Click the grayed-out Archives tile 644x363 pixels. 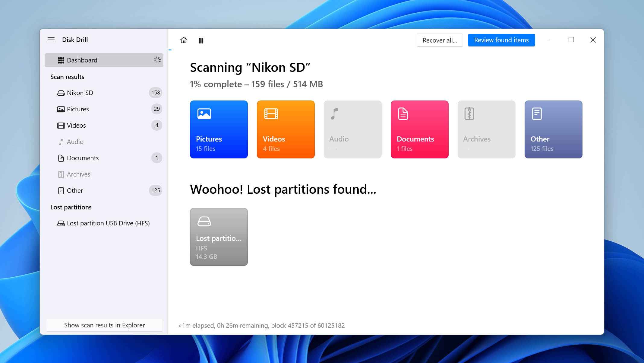click(x=486, y=129)
